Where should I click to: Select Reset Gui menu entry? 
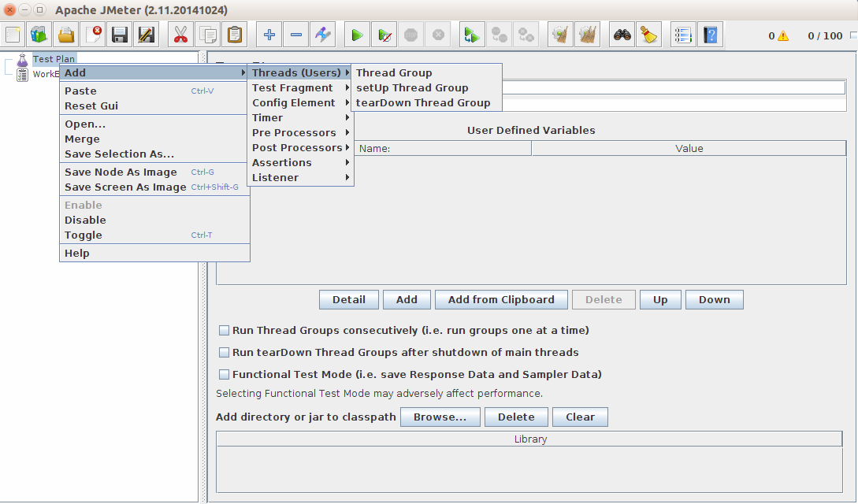pos(154,106)
